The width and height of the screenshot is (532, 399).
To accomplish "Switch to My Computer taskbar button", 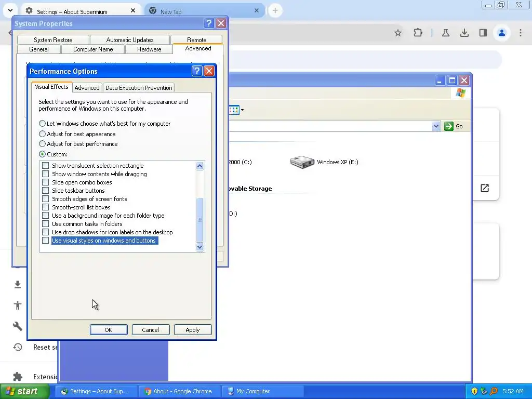I will (262, 391).
